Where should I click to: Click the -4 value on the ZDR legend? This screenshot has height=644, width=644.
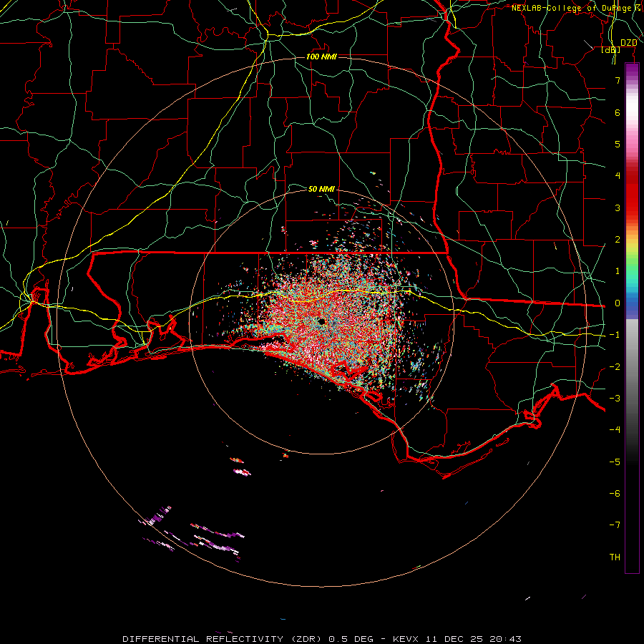tap(615, 430)
